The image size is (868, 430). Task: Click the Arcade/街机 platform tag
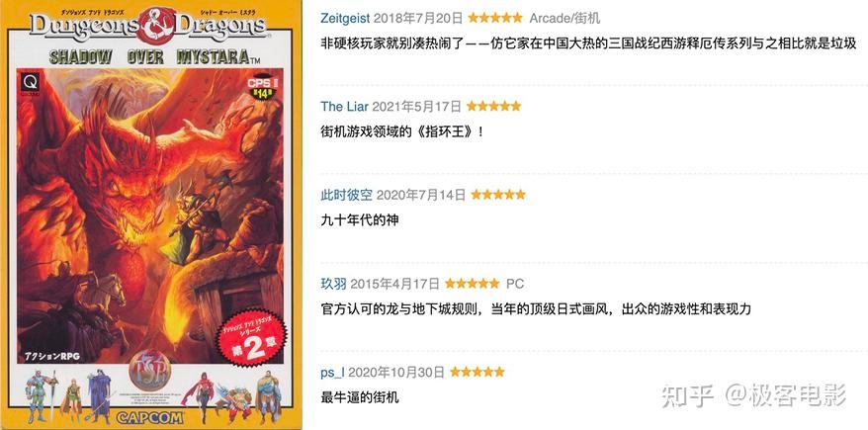click(x=564, y=18)
